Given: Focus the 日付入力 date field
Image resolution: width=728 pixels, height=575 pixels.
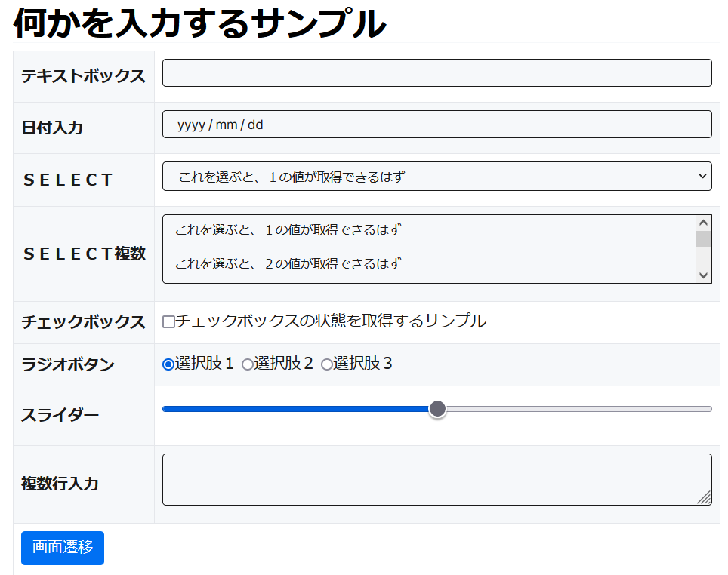Looking at the screenshot, I should click(x=437, y=124).
